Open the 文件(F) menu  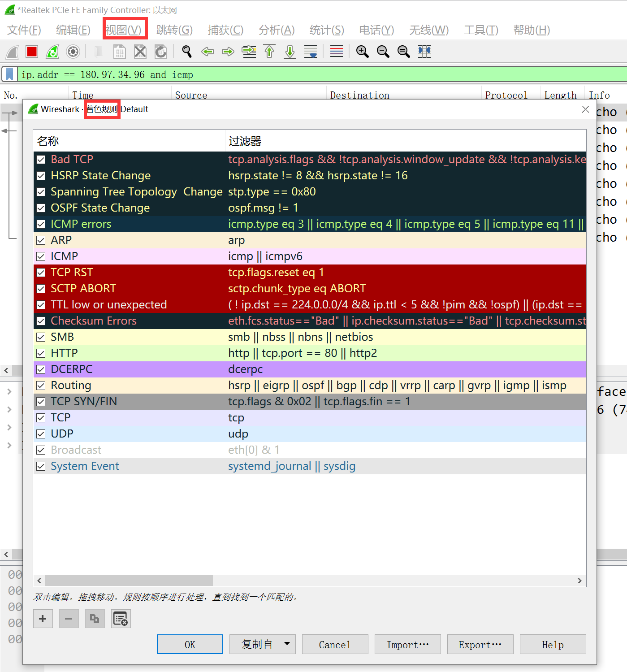(24, 30)
